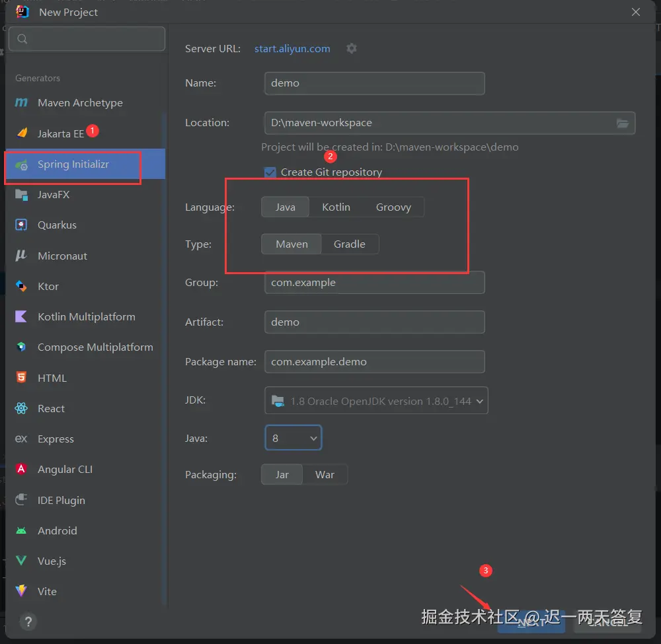Select the Android generator entry
This screenshot has width=661, height=644.
(85, 530)
